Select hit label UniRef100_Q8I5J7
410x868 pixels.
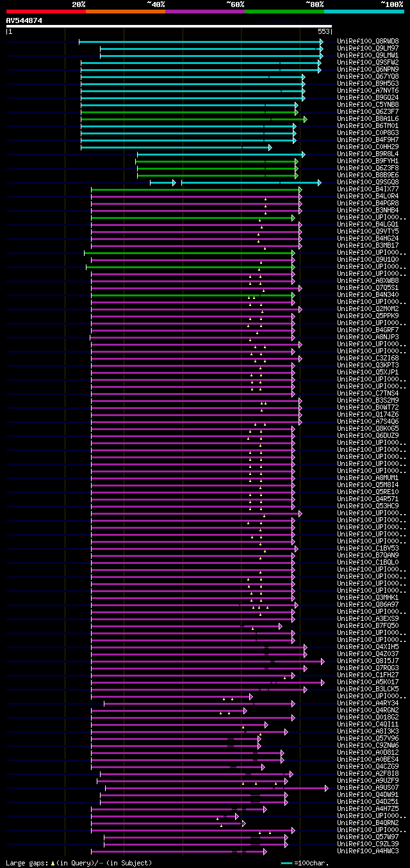tap(368, 661)
